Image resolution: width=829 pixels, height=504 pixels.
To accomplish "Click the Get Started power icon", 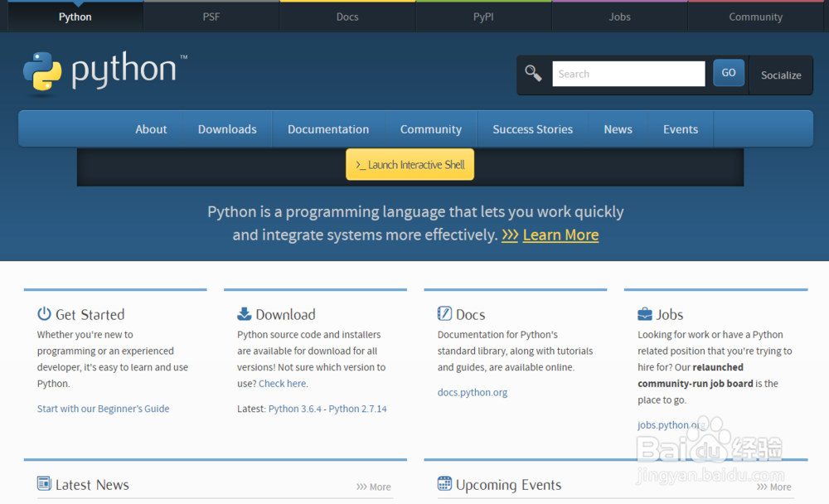I will pos(44,313).
